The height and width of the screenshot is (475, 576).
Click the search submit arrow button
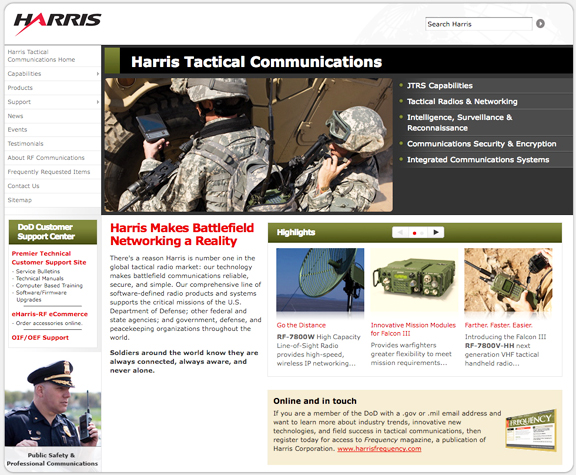point(540,24)
